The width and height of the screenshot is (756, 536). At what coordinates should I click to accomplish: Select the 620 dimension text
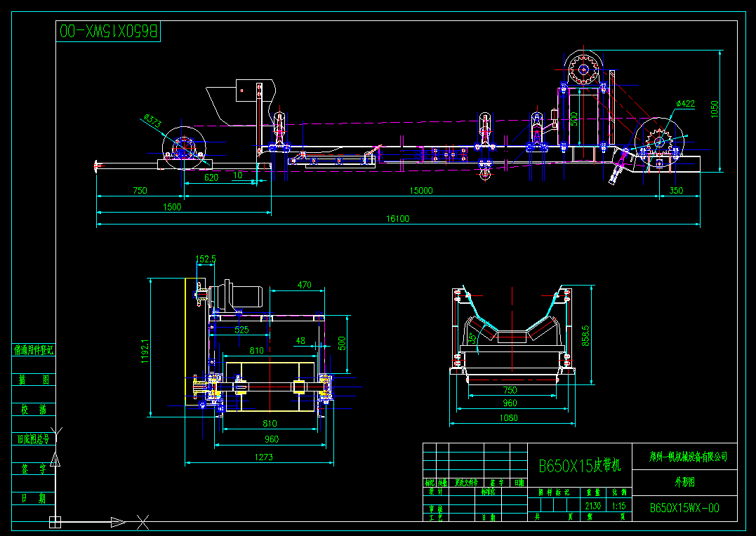[211, 178]
